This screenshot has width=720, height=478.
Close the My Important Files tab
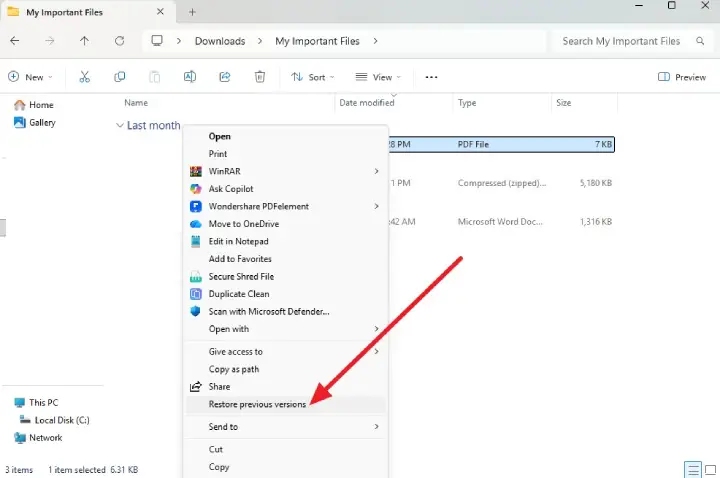[160, 11]
